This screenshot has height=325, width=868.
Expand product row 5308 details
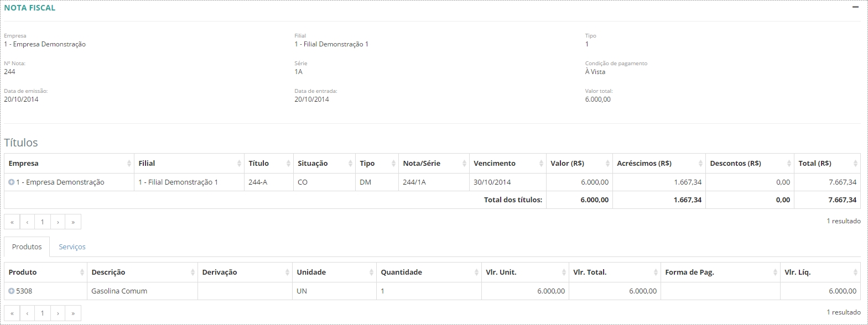pos(12,291)
